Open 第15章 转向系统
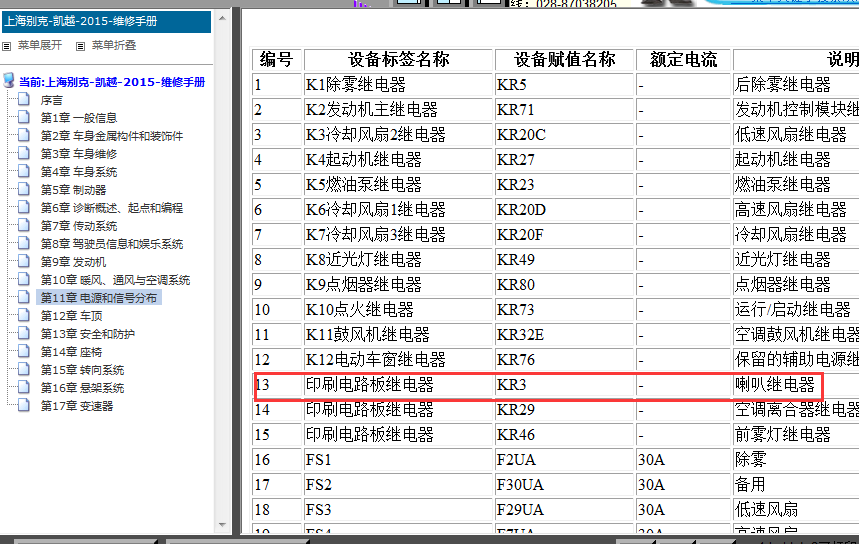The height and width of the screenshot is (544, 859). click(82, 370)
